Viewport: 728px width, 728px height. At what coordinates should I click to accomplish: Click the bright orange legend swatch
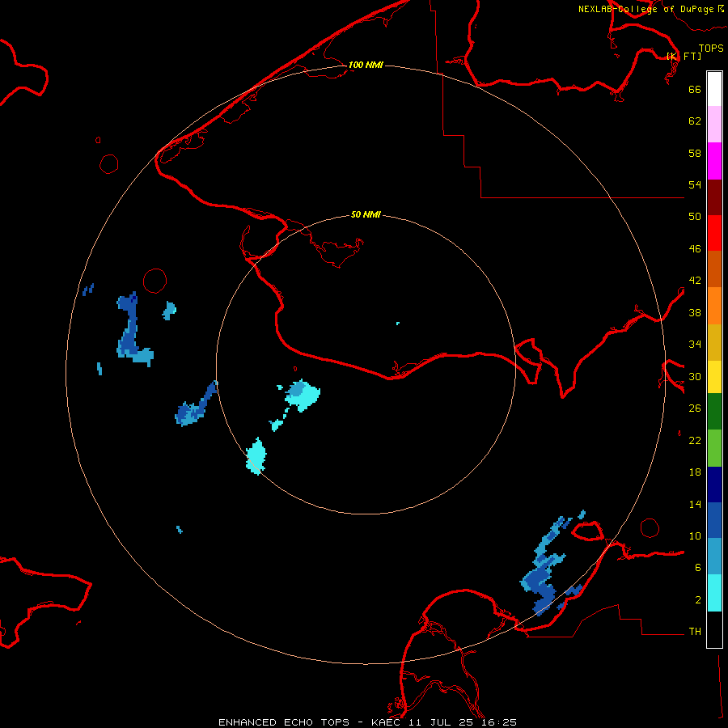coord(714,306)
